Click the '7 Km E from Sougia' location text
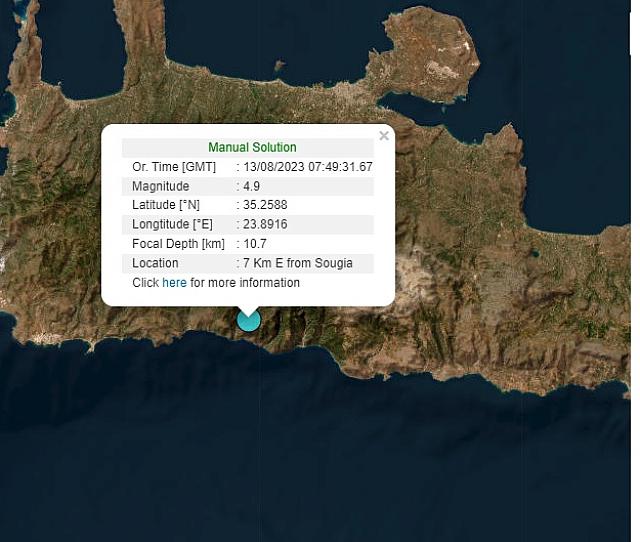Viewport: 640px width, 542px height. pyautogui.click(x=297, y=263)
